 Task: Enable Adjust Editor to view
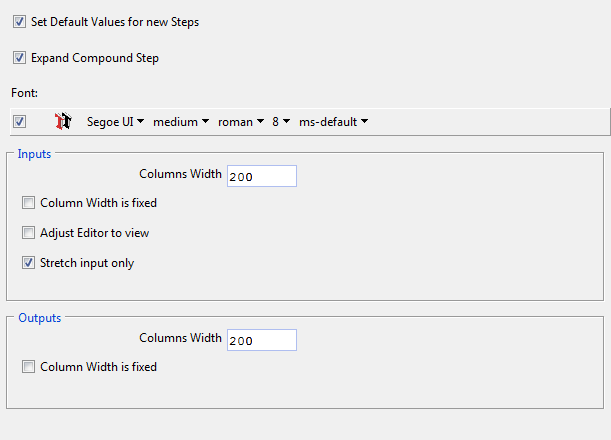point(29,233)
